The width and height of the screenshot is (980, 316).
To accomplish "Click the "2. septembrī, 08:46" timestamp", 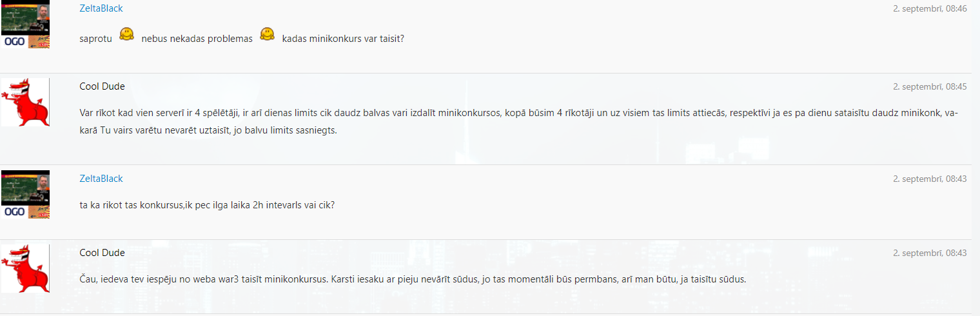I will (x=930, y=9).
